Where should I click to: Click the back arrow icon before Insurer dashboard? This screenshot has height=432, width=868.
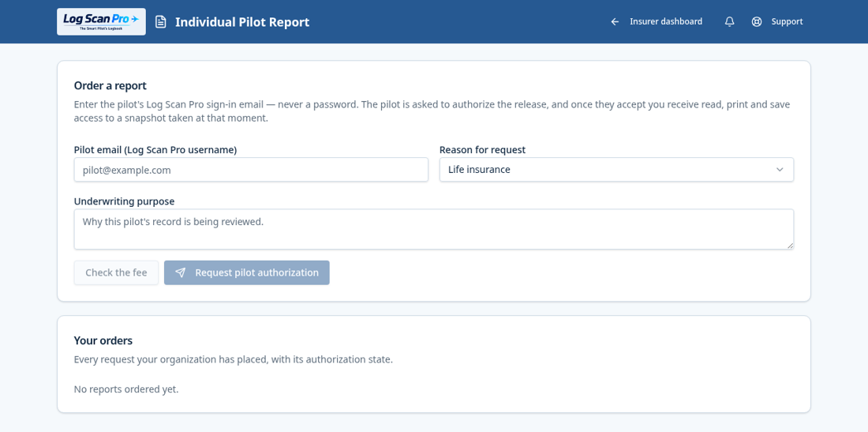pos(615,21)
